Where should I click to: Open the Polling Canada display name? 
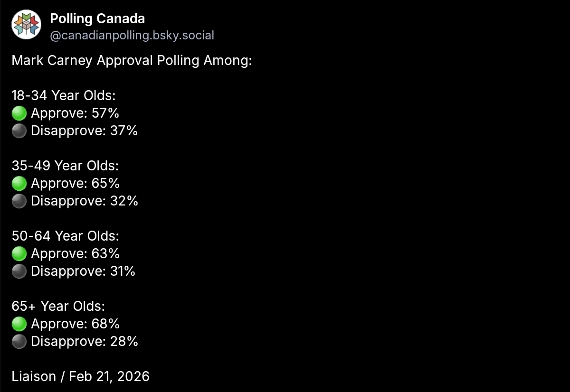pyautogui.click(x=97, y=19)
